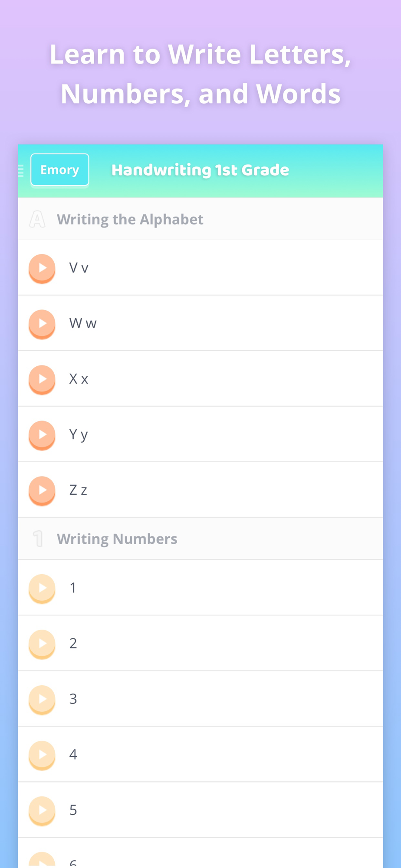401x868 pixels.
Task: Play the partially visible number 6 lesson
Action: point(42,859)
